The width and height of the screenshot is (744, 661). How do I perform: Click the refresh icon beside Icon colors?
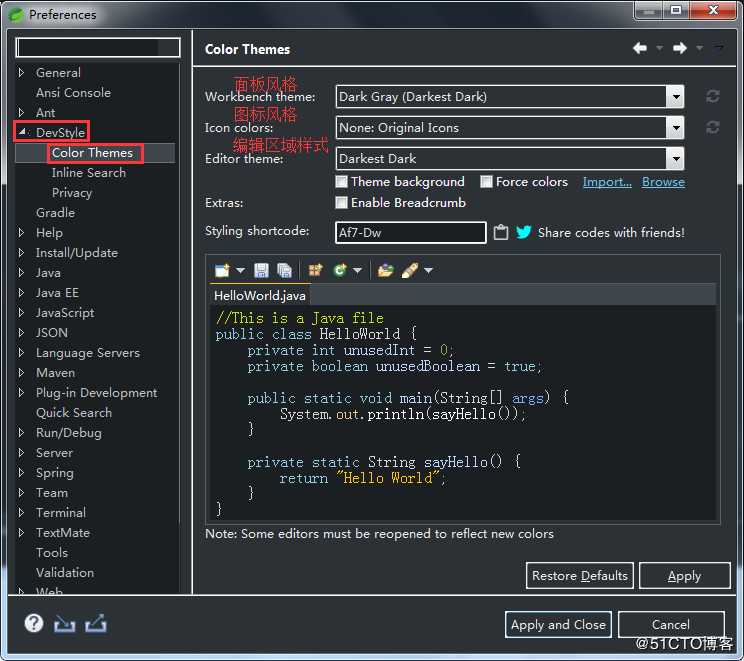(712, 127)
